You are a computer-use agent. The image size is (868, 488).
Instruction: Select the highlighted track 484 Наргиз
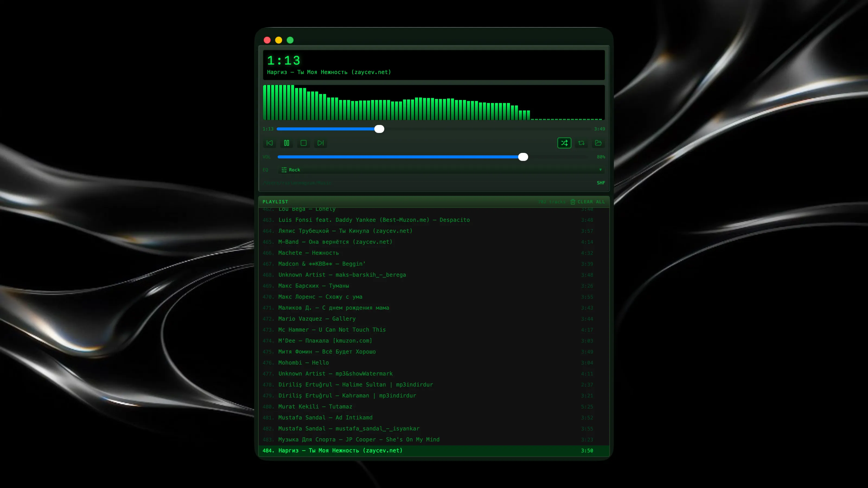point(434,451)
